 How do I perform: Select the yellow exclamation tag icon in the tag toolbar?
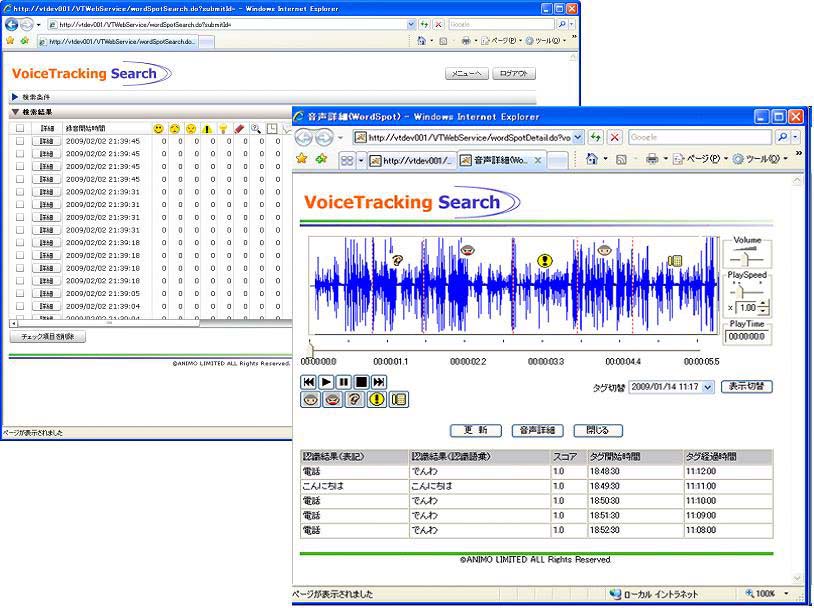pos(376,399)
